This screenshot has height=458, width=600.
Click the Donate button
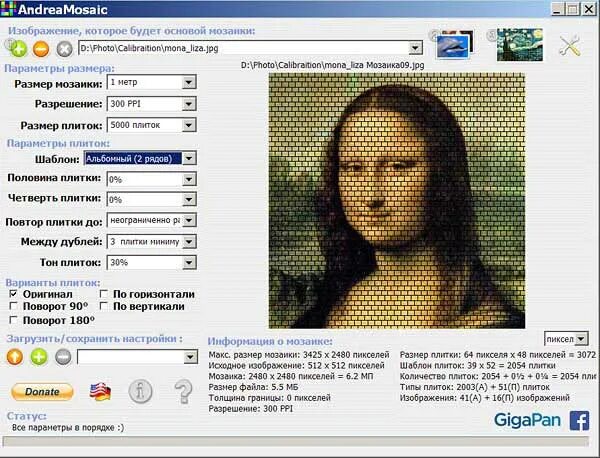(x=42, y=392)
